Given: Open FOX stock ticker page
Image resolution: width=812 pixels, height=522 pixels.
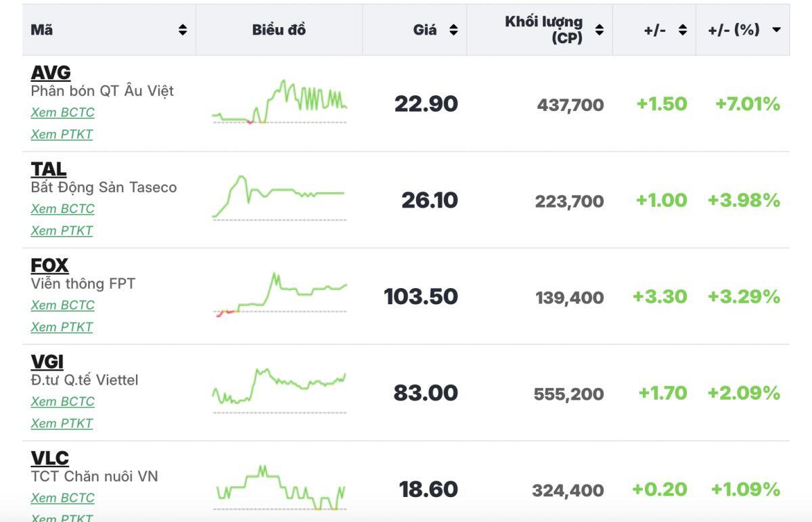Looking at the screenshot, I should [x=49, y=265].
